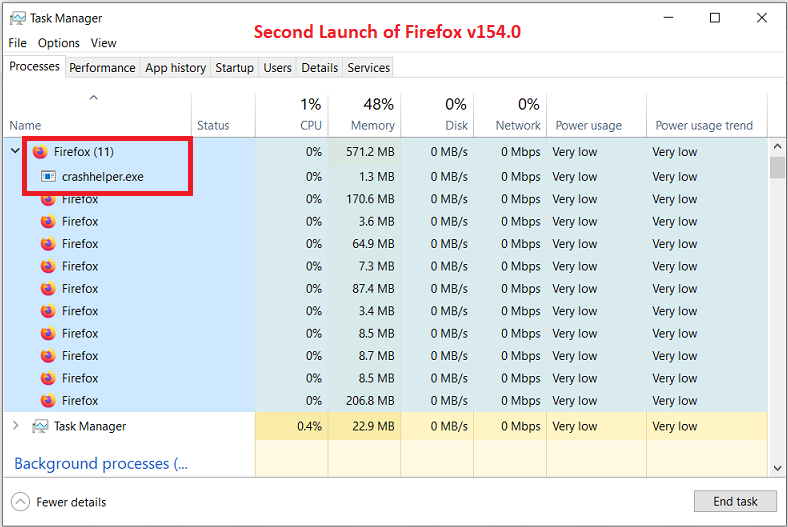Click Firefox icon in the 8.7 MB row

coord(48,356)
